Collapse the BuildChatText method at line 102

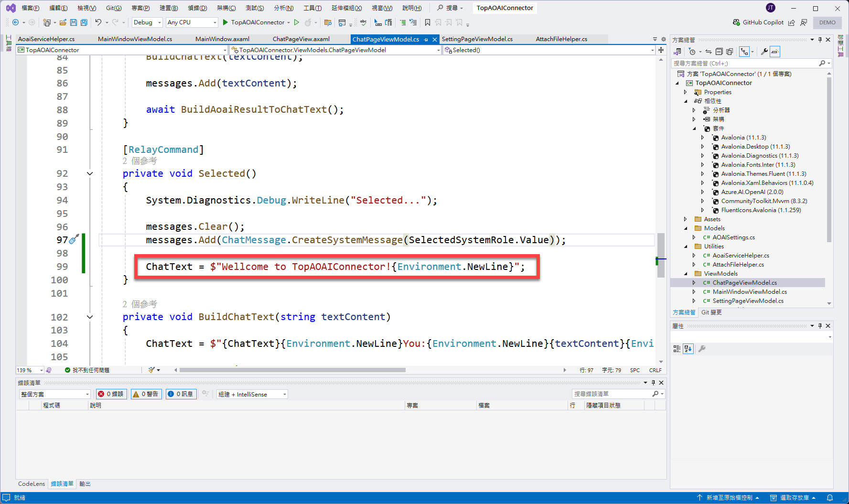[x=90, y=317]
